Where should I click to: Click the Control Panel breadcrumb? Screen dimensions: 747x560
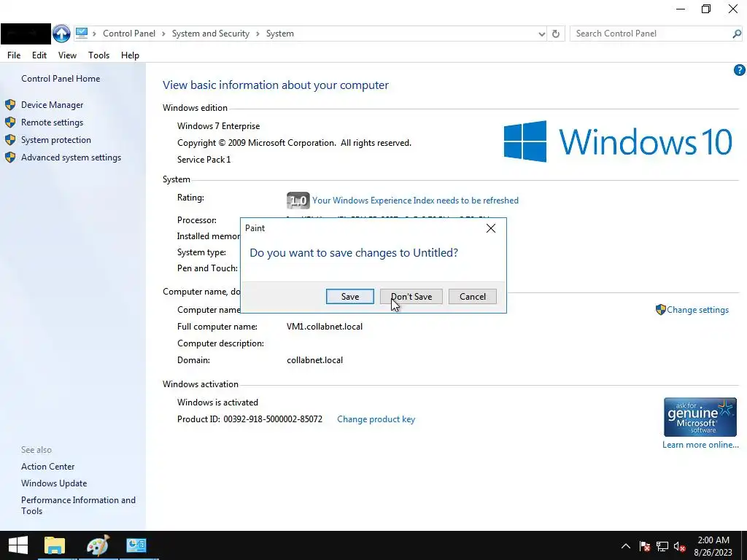tap(129, 34)
